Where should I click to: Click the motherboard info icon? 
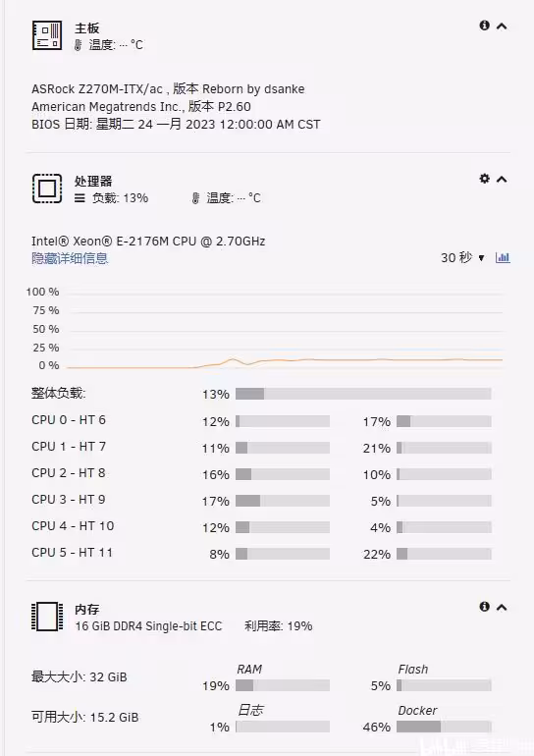[x=484, y=26]
